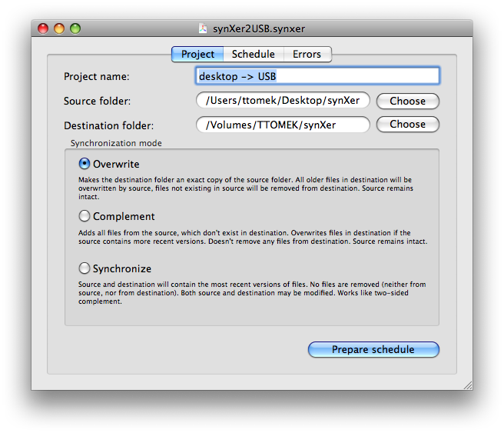Pick the Synchronize mode option
Viewport: 504px width, 433px height.
click(85, 268)
